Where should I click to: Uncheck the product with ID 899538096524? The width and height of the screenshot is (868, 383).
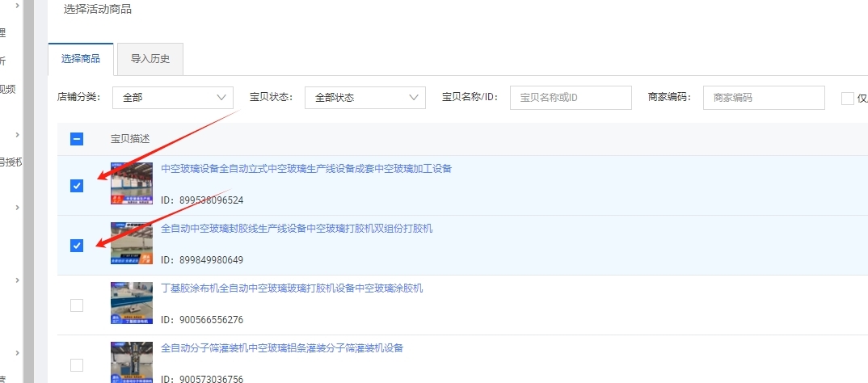coord(77,186)
